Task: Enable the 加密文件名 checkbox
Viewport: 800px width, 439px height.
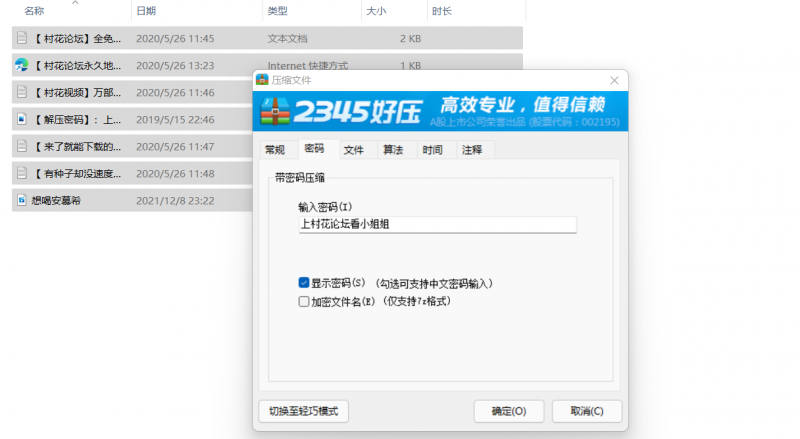Action: [x=304, y=300]
